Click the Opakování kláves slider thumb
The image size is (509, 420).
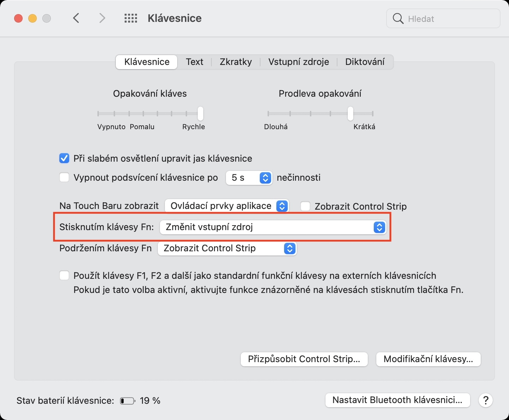[200, 114]
